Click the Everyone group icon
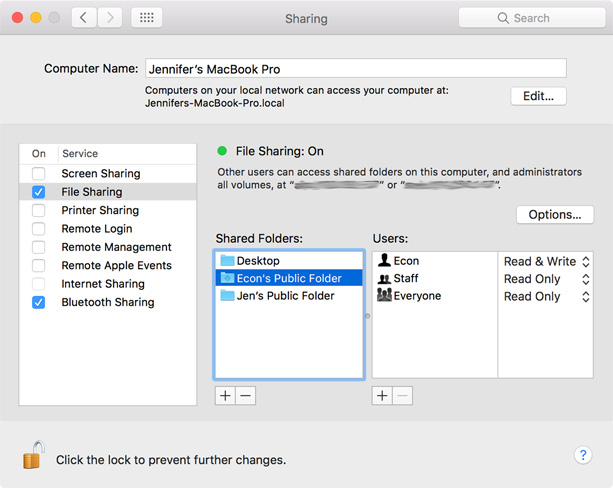613x488 pixels. (384, 295)
